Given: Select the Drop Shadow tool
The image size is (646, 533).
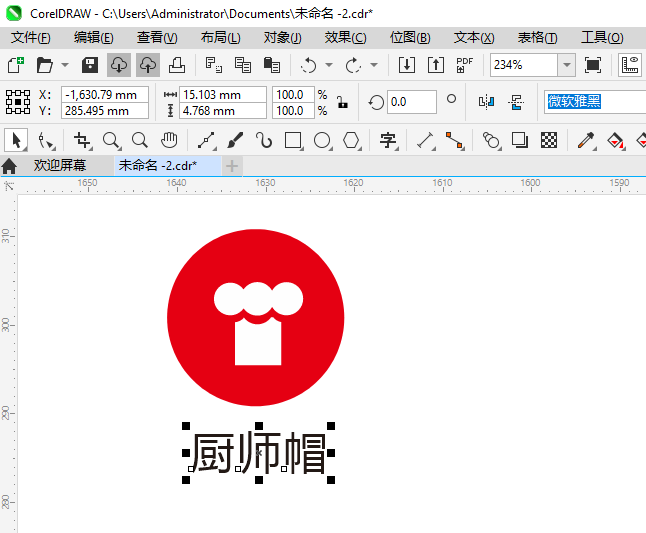Looking at the screenshot, I should pos(520,140).
